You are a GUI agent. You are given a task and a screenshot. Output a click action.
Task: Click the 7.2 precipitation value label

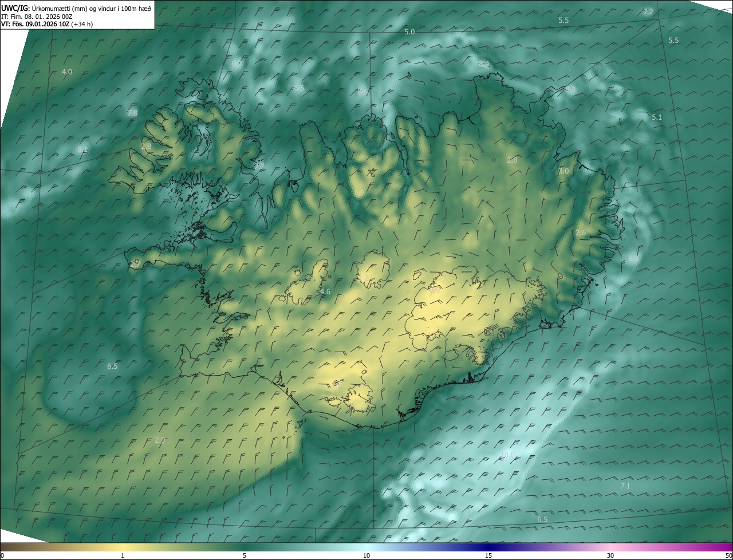[648, 12]
